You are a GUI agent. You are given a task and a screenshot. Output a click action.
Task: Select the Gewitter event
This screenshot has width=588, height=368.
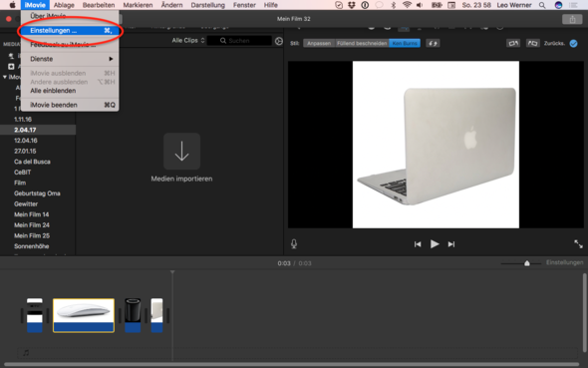(26, 204)
